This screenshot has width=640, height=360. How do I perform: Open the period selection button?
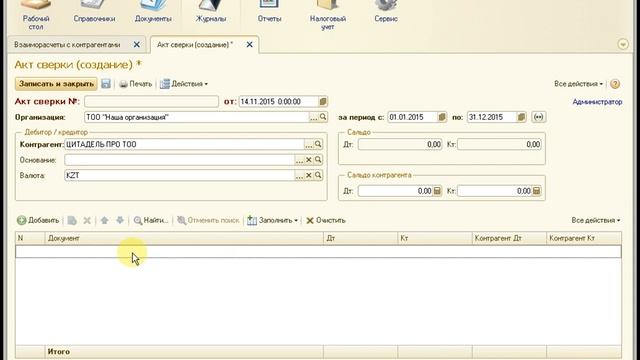pyautogui.click(x=538, y=117)
